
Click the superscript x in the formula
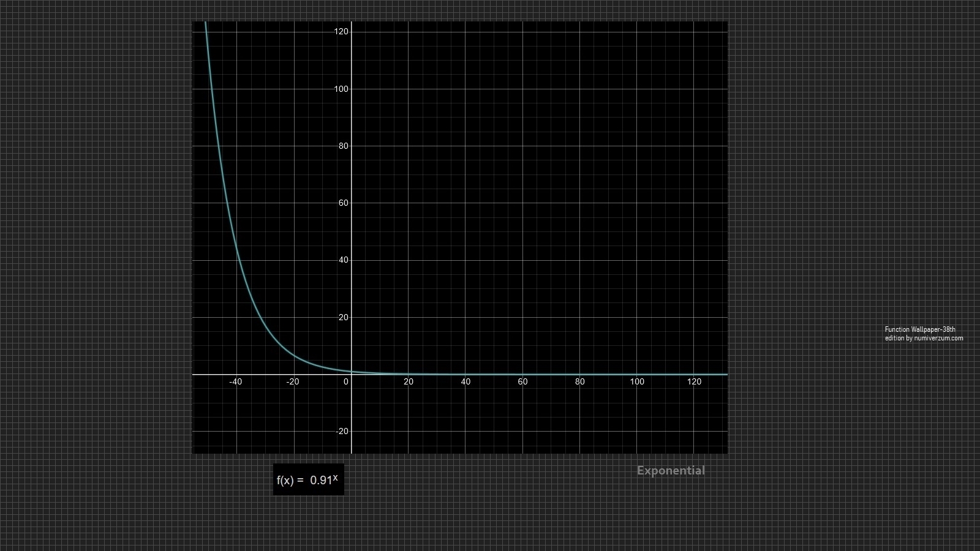click(x=335, y=477)
